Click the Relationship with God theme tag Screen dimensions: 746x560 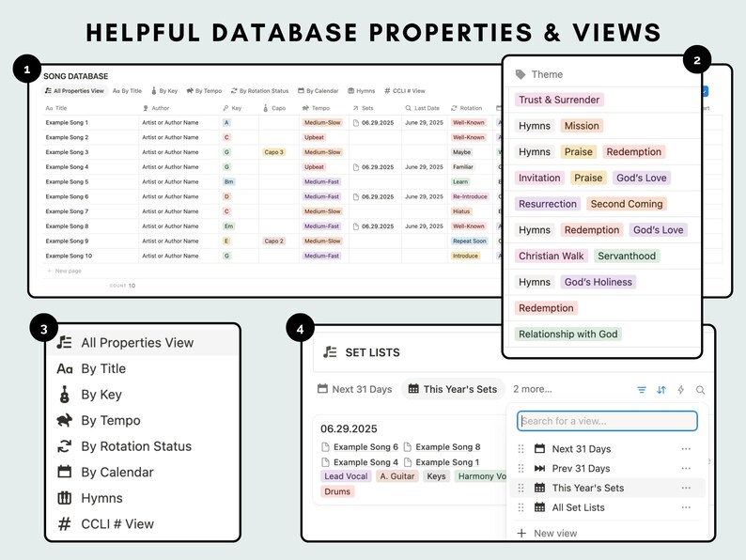tap(568, 334)
